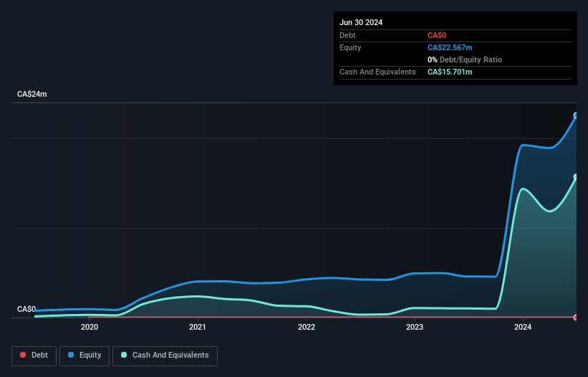Toggle the Cash And Equivalents legend button
Image resolution: width=588 pixels, height=377 pixels.
[x=165, y=355]
